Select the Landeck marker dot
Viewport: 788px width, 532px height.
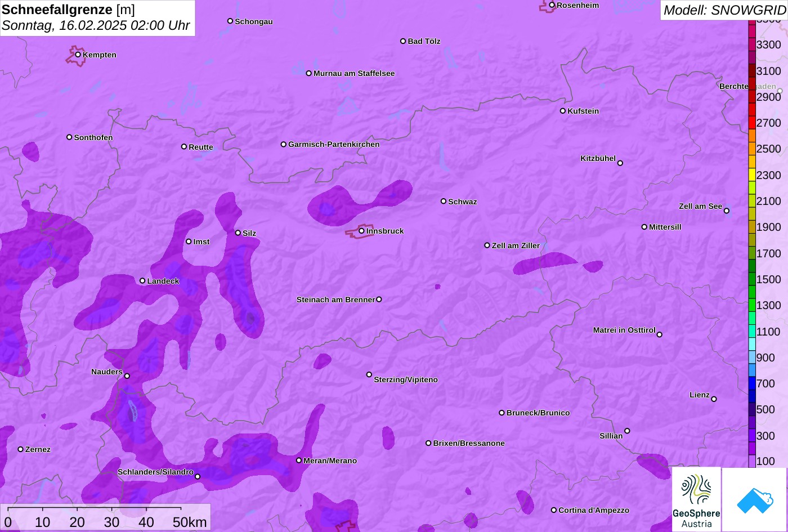point(142,281)
